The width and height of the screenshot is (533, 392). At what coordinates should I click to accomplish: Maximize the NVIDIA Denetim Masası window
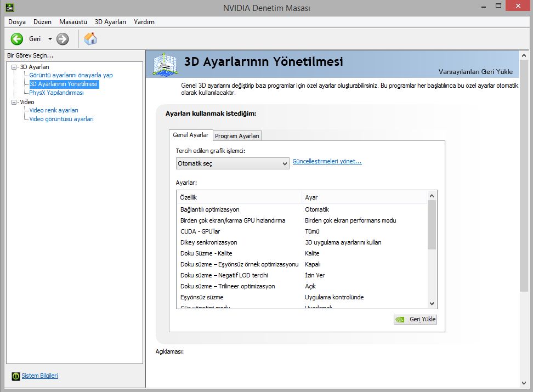tap(498, 6)
